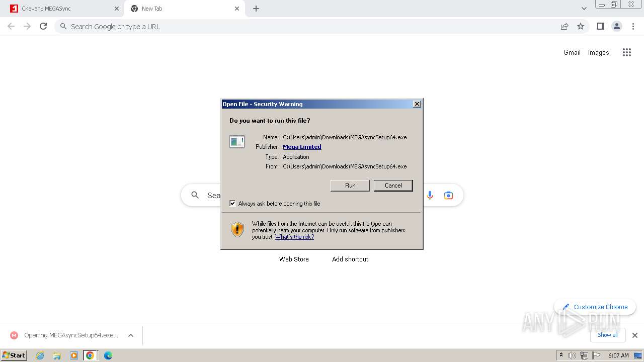The image size is (644, 362).
Task: Click the MEGAsyncSetup64.exe download item
Action: 64,335
